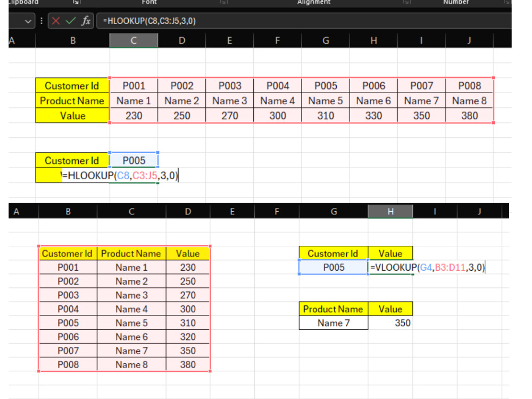Click the Product Name header of the vertical table
The image size is (532, 399).
tap(131, 254)
